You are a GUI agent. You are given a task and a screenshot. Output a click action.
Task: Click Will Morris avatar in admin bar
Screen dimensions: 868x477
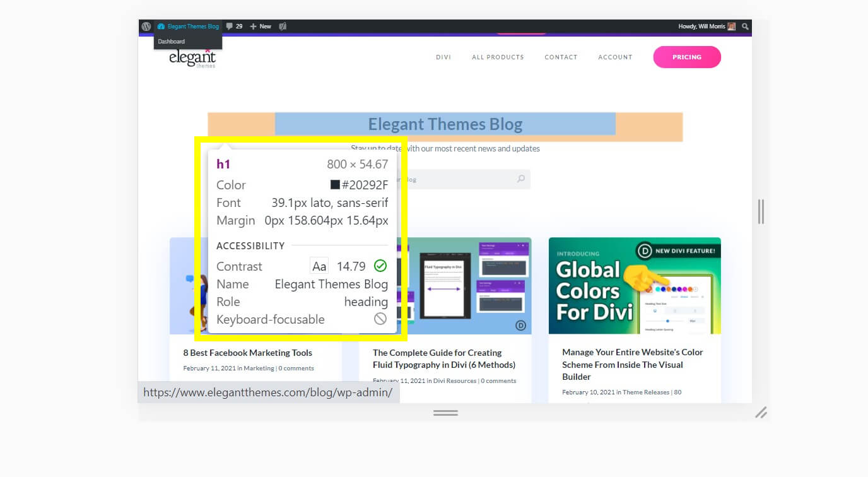click(732, 26)
